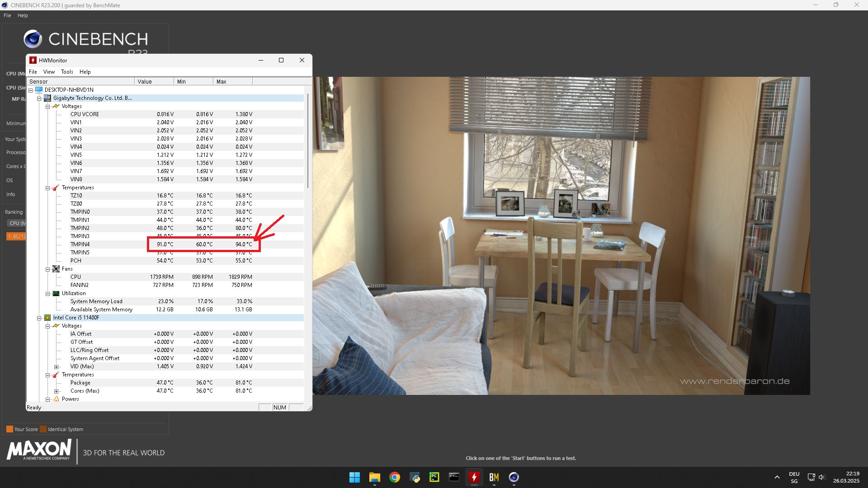868x488 pixels.
Task: Click the Cinebench rendered room image
Action: point(561,235)
